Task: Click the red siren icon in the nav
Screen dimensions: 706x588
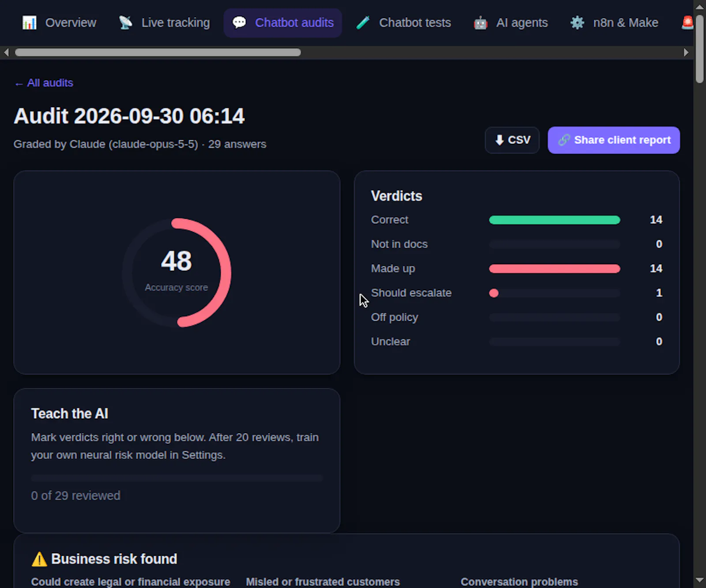Action: [x=687, y=22]
